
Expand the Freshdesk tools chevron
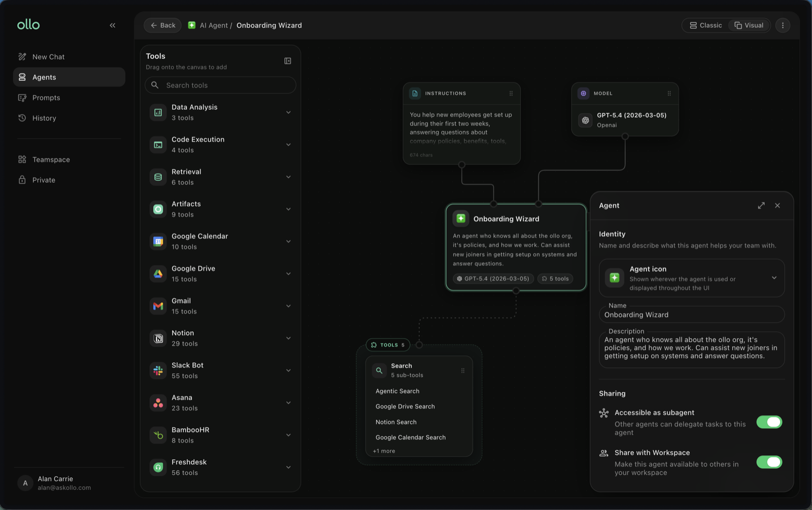point(288,467)
